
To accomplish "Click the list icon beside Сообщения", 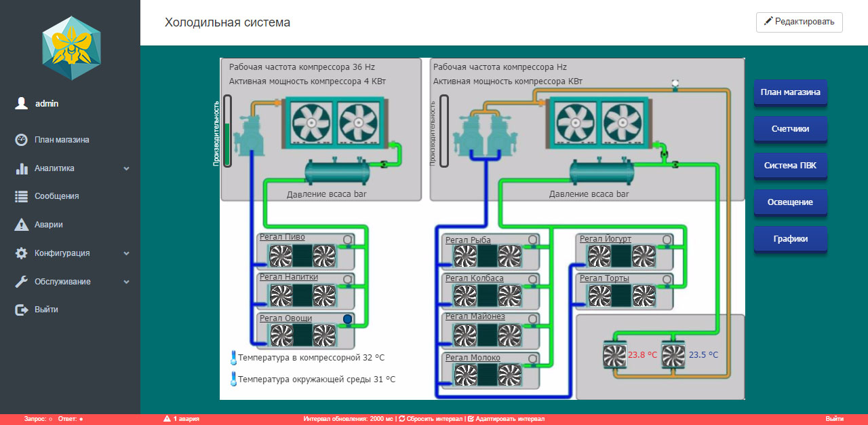I will [x=21, y=196].
